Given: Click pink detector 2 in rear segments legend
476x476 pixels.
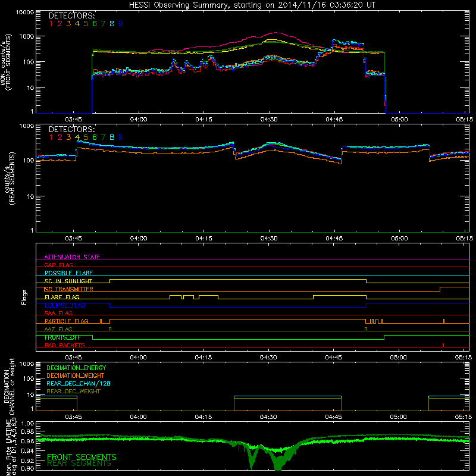Looking at the screenshot, I should [x=60, y=137].
